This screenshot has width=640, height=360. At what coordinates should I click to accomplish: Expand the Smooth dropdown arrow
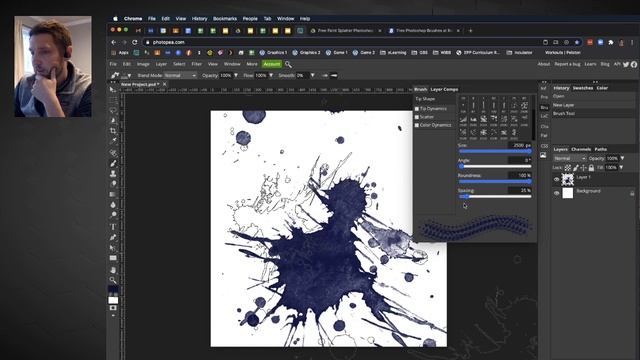[312, 76]
